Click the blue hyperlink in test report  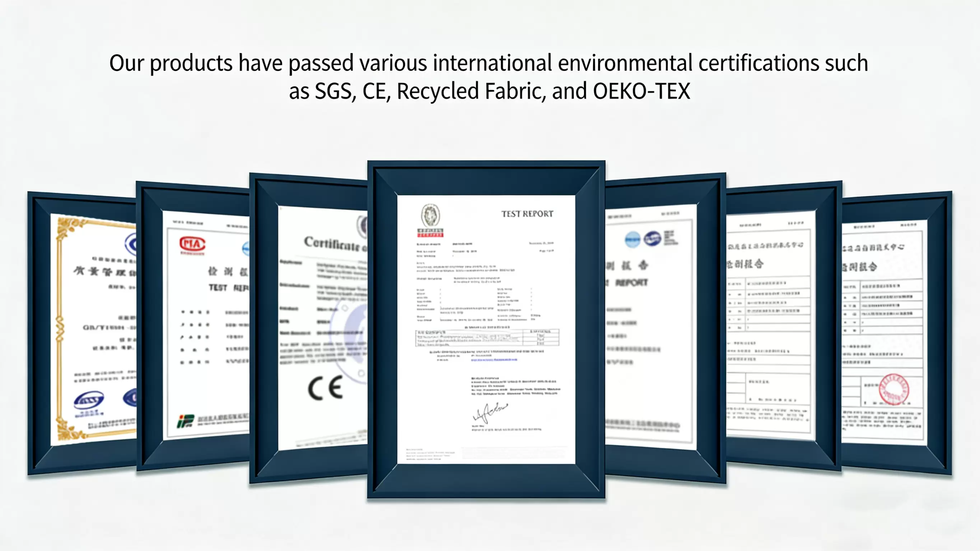pos(494,360)
